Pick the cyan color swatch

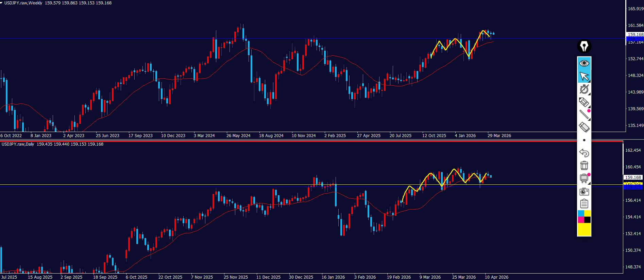(581, 213)
